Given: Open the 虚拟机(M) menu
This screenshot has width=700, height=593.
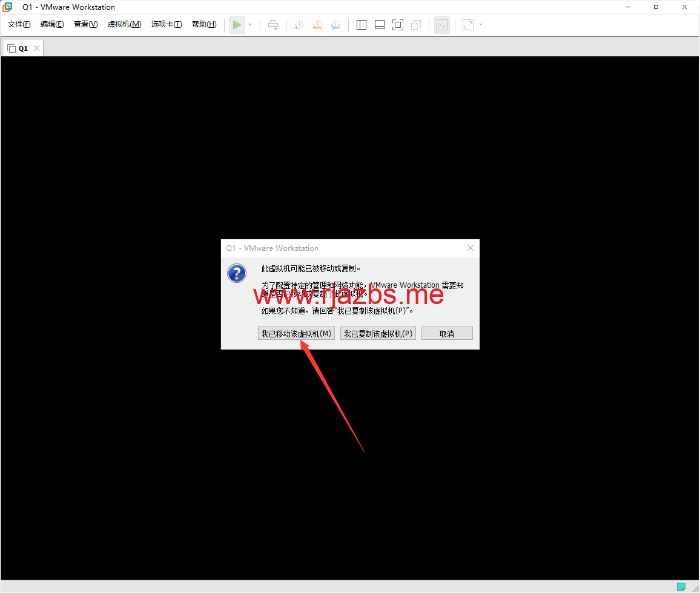Looking at the screenshot, I should pyautogui.click(x=125, y=25).
